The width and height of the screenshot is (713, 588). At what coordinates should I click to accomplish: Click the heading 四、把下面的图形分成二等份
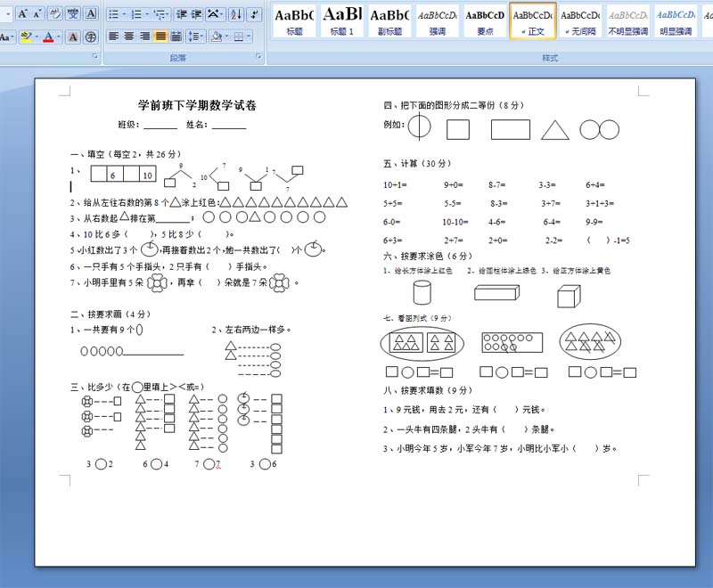pos(454,105)
